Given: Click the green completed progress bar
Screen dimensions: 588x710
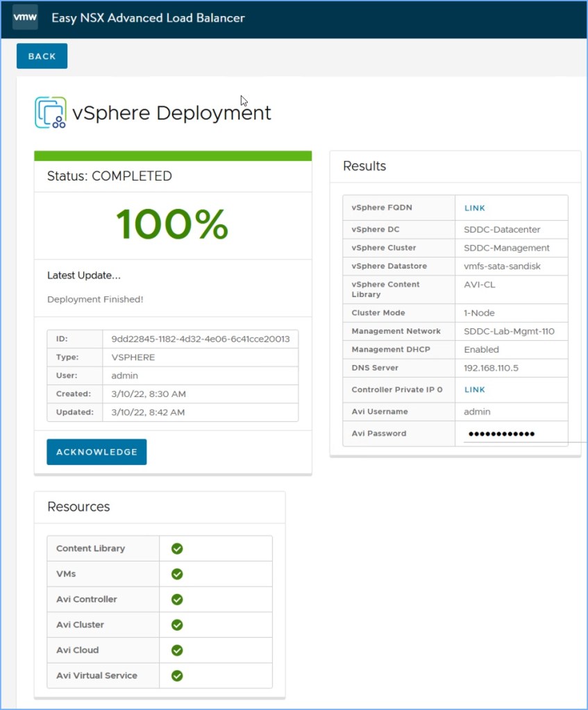Looking at the screenshot, I should coord(172,155).
